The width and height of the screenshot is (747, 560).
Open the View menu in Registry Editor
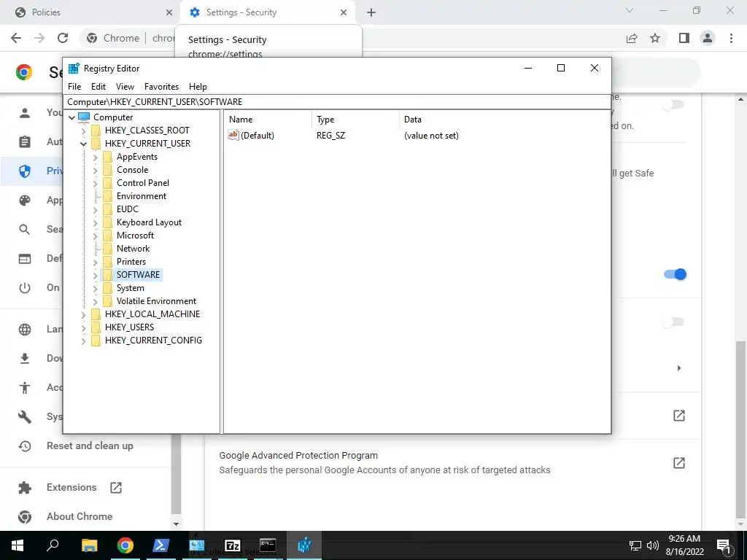[x=125, y=87]
